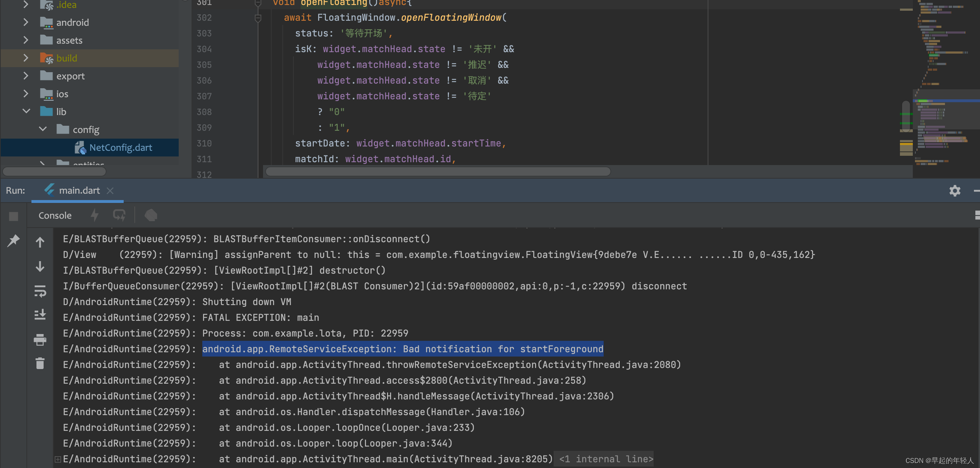Image resolution: width=980 pixels, height=468 pixels.
Task: Toggle scroll to end of console
Action: (40, 315)
